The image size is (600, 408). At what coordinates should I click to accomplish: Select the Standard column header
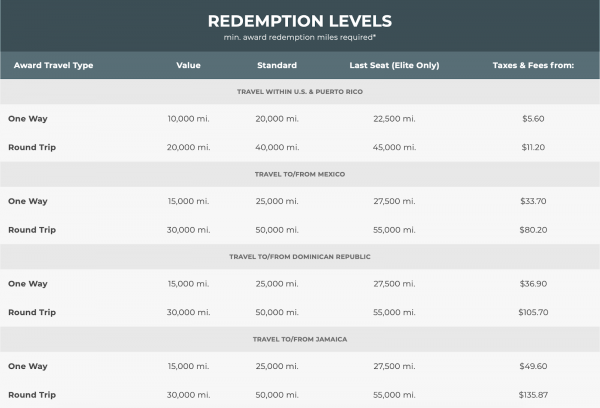click(x=276, y=66)
